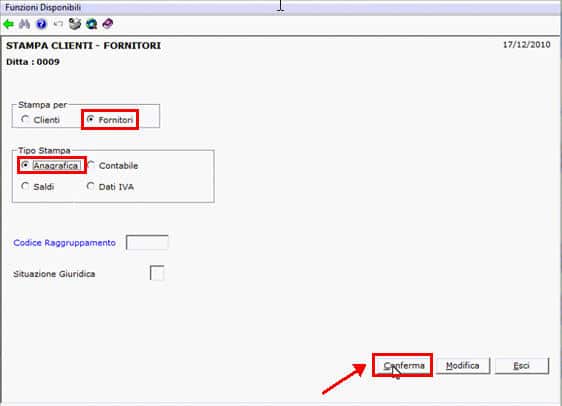The height and width of the screenshot is (406, 562).
Task: Open the Codice Raggruppamento blue link
Action: tap(65, 243)
